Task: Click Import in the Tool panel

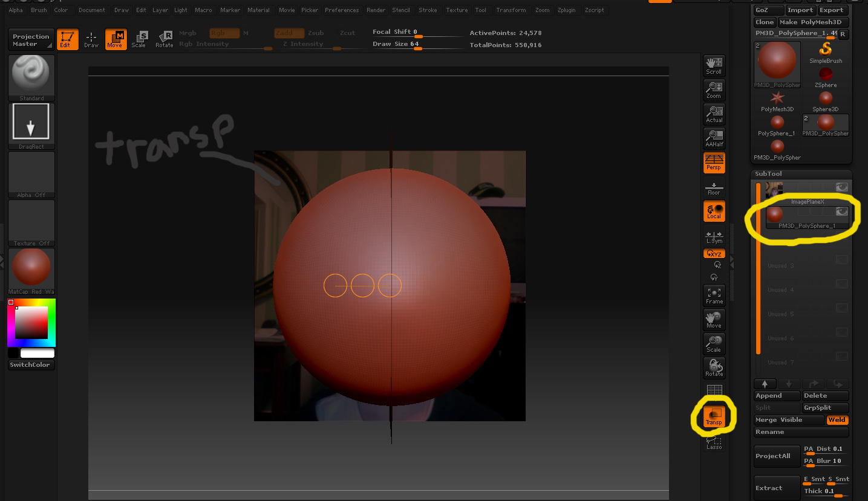Action: click(x=800, y=10)
